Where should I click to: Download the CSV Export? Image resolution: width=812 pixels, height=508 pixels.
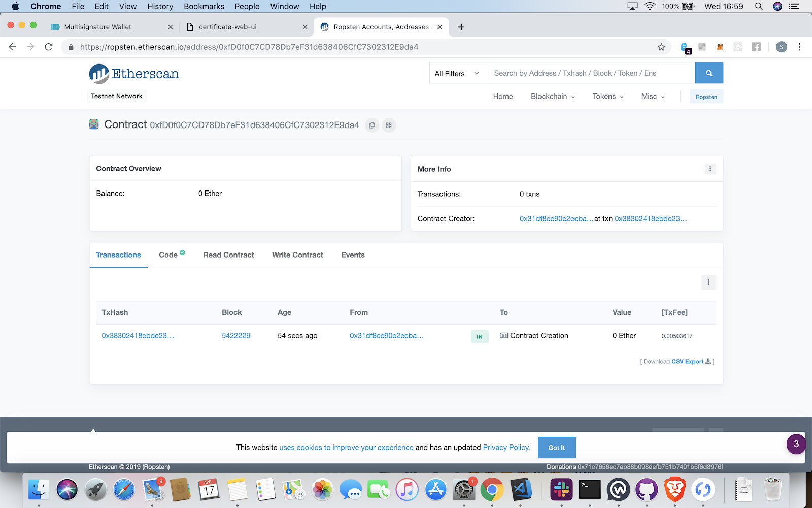[x=687, y=362]
